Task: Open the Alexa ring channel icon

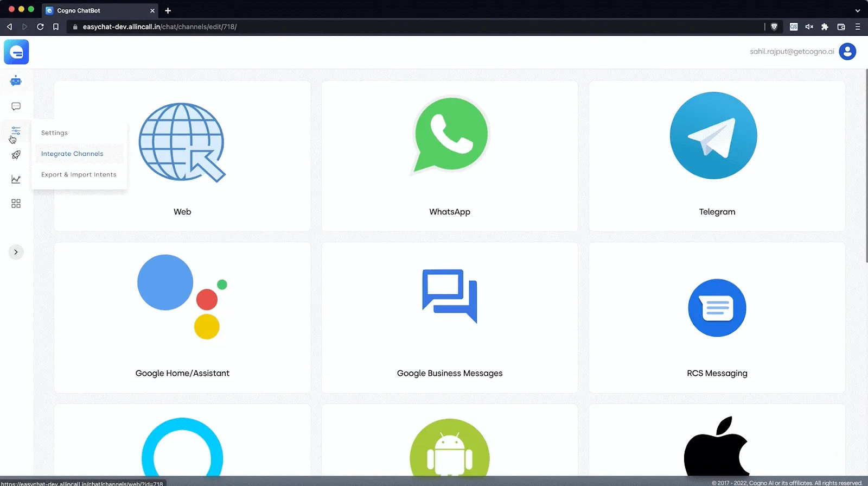Action: click(x=182, y=446)
